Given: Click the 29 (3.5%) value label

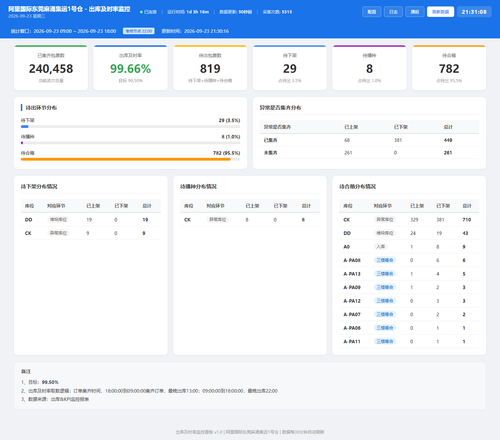Looking at the screenshot, I should coord(229,120).
